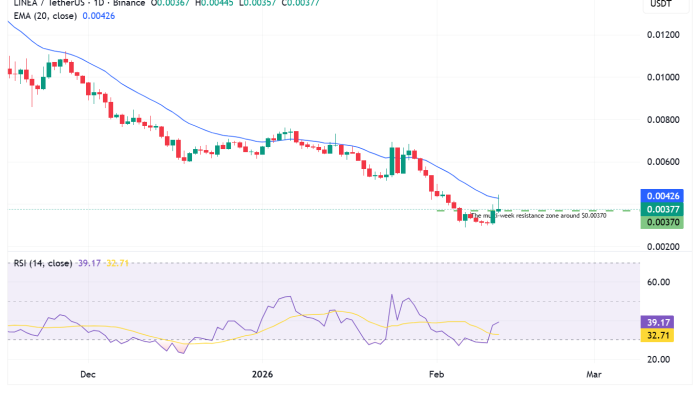The width and height of the screenshot is (700, 400).
Task: Click the Feb label on the time axis
Action: click(x=436, y=374)
